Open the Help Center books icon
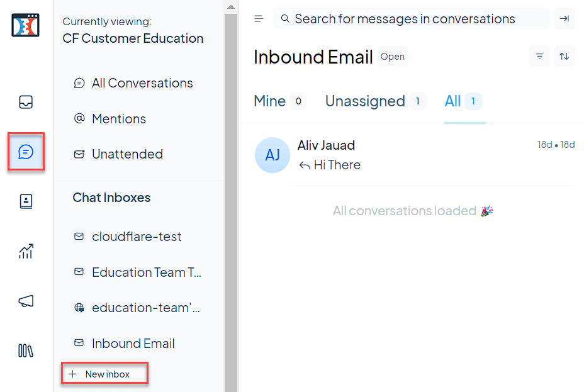 click(x=25, y=350)
